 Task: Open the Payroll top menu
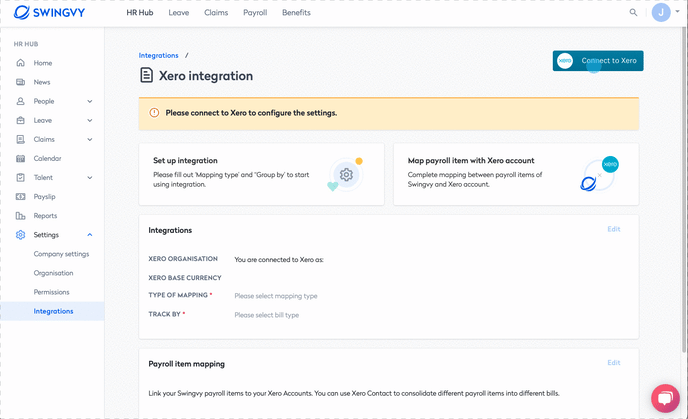coord(255,13)
